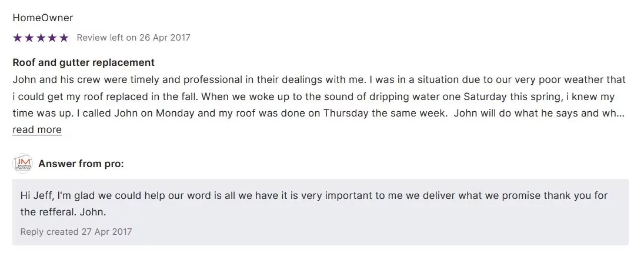The width and height of the screenshot is (644, 256).
Task: Click the fourth purple rating star
Action: pyautogui.click(x=52, y=38)
